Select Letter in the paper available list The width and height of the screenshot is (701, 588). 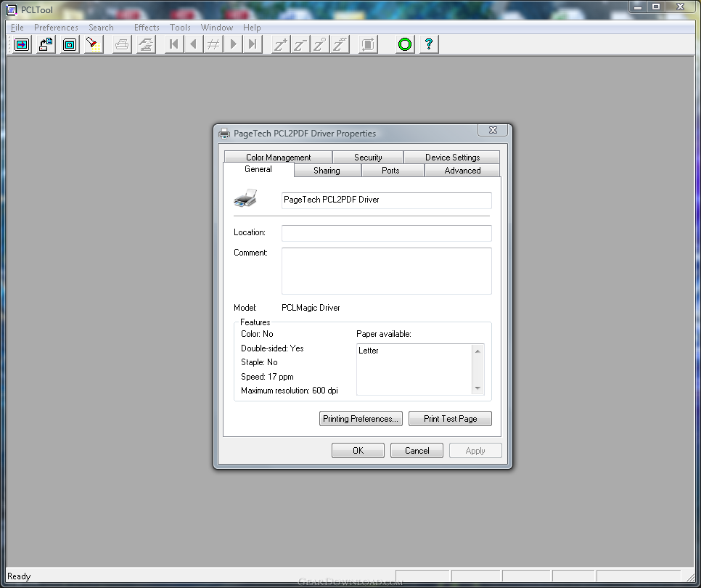click(x=369, y=351)
